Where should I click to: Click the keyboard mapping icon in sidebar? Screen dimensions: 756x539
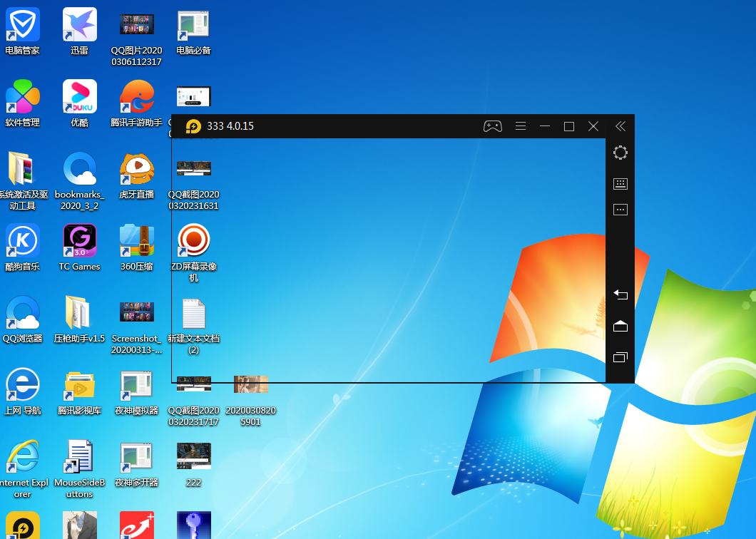620,184
